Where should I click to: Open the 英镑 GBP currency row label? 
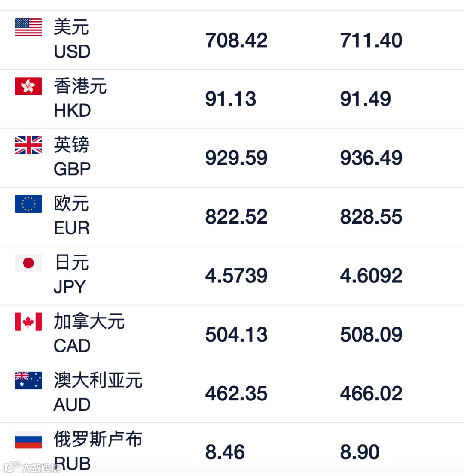(x=72, y=157)
